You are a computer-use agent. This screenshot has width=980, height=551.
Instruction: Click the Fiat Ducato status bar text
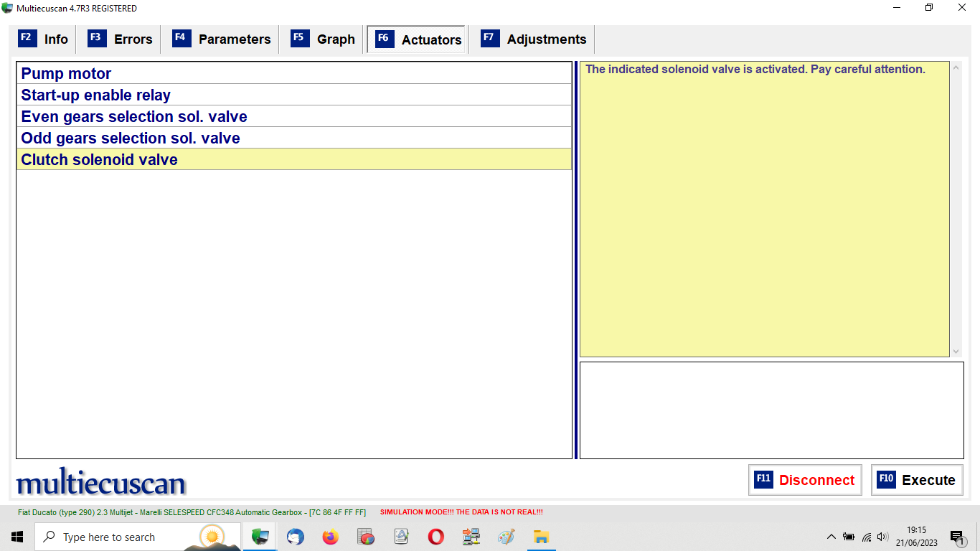point(192,512)
